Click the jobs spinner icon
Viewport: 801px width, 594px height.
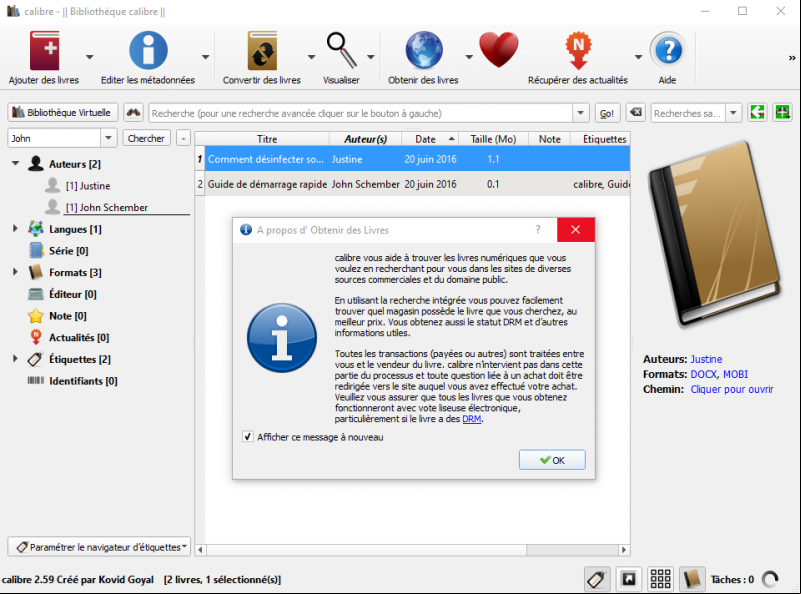(x=770, y=579)
